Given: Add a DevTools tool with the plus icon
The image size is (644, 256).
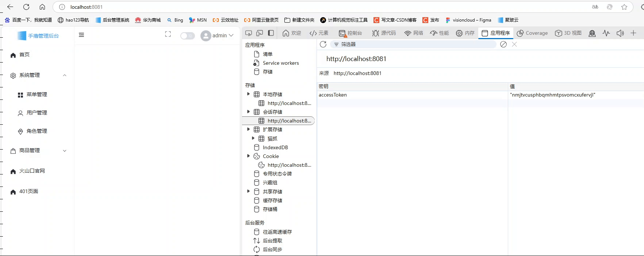Looking at the screenshot, I should [x=633, y=33].
